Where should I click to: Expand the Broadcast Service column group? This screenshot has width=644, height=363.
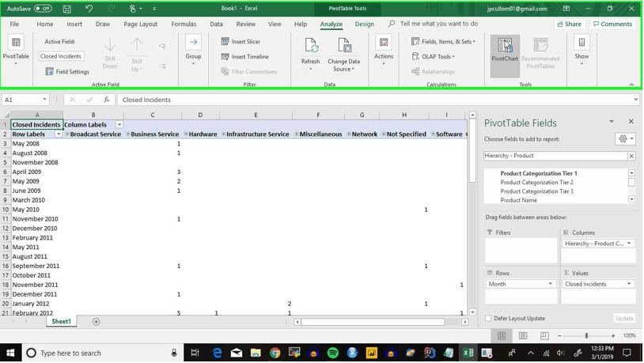(67, 134)
